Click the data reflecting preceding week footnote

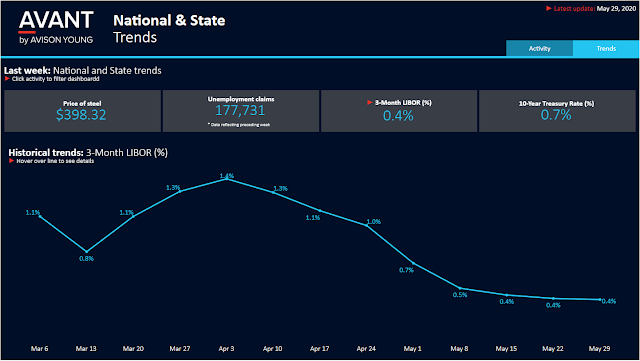coord(239,125)
